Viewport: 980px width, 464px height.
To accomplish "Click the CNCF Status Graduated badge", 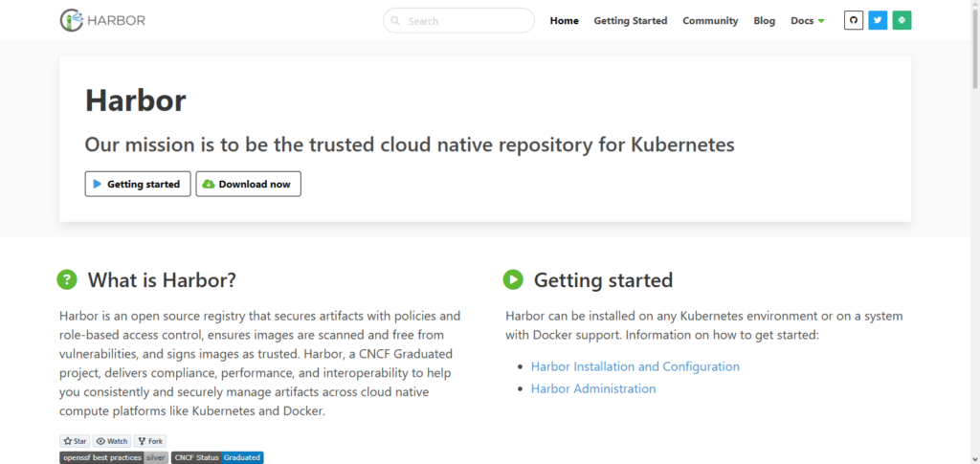I will (217, 457).
